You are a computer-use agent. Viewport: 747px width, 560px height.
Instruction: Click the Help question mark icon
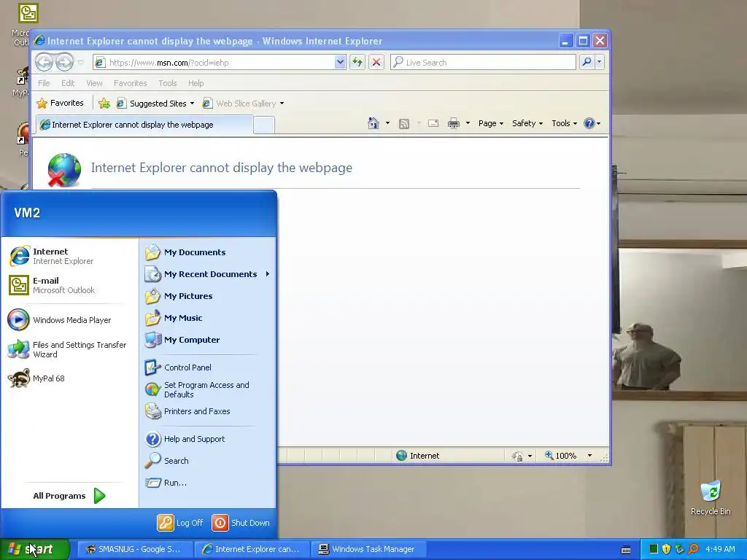[x=589, y=123]
